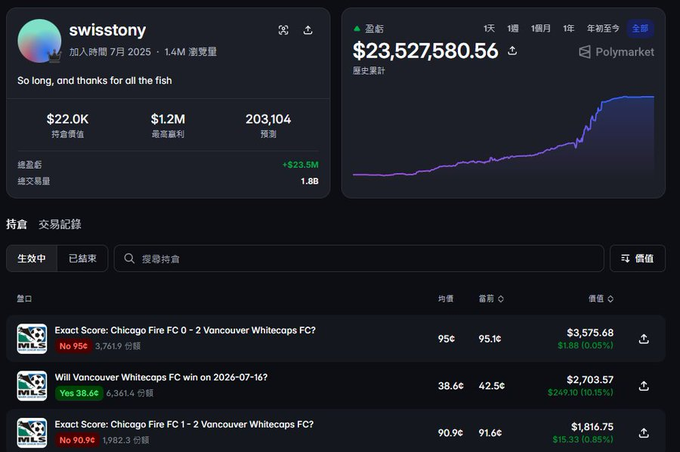Open the profile QR scan icon
The height and width of the screenshot is (452, 680).
283,30
